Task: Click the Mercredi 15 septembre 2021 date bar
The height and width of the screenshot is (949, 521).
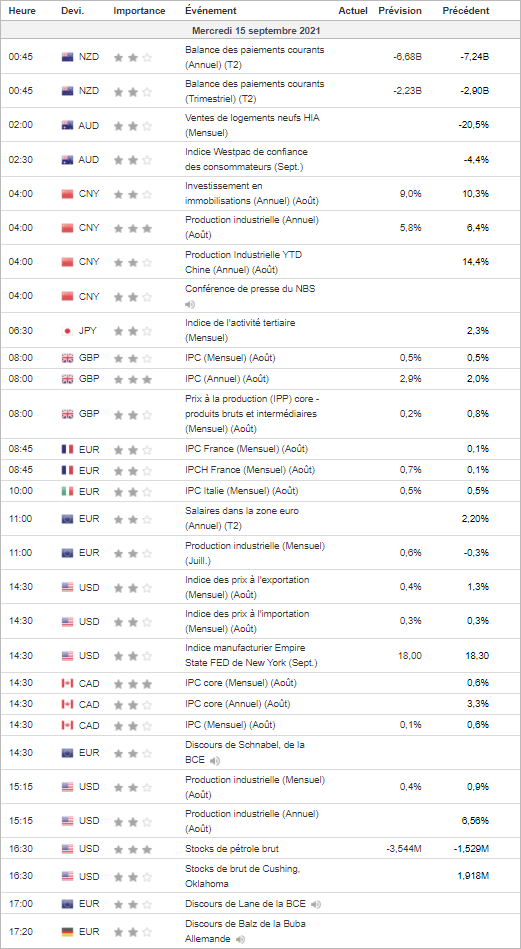Action: [260, 30]
